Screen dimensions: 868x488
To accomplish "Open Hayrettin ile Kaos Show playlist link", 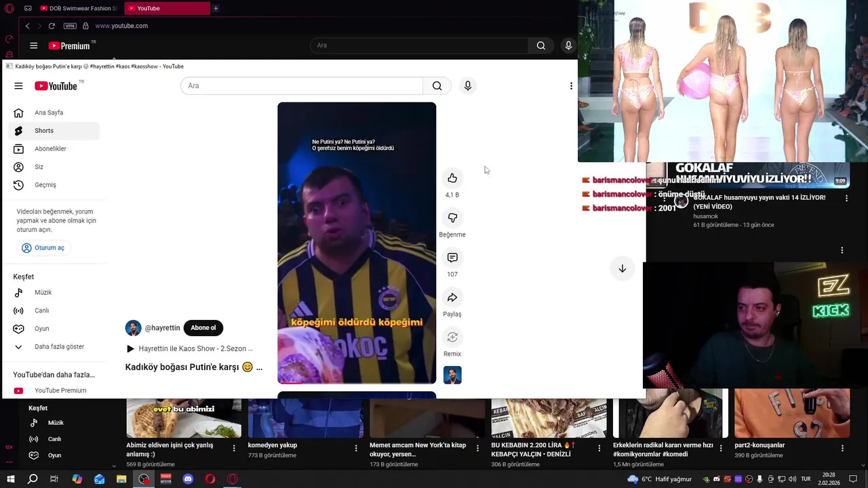I will coord(190,348).
